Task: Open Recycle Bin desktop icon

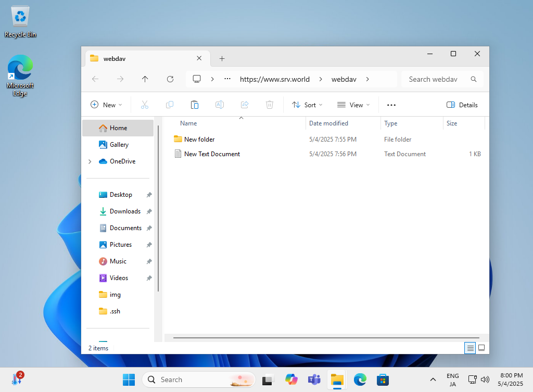Action: click(x=20, y=22)
